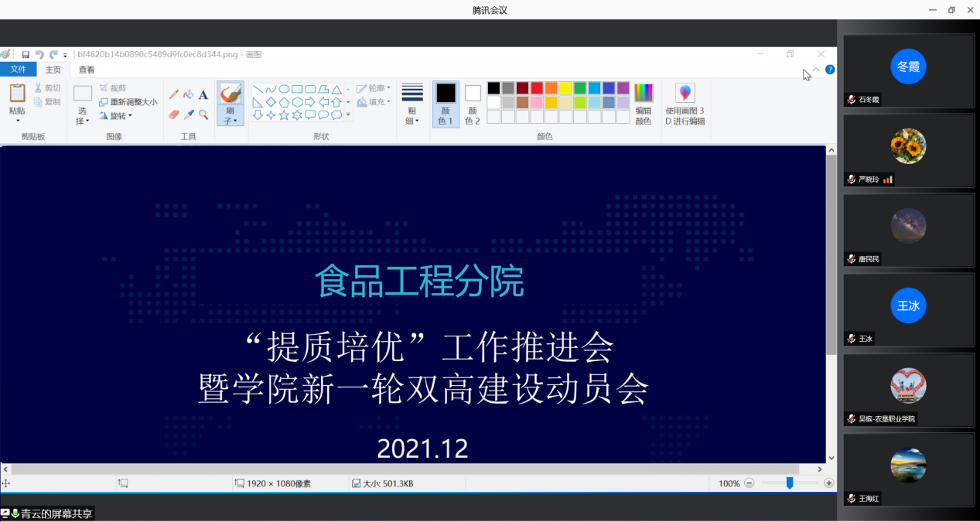This screenshot has height=522, width=980.
Task: Click the 裁剪 (Crop) button
Action: click(113, 88)
